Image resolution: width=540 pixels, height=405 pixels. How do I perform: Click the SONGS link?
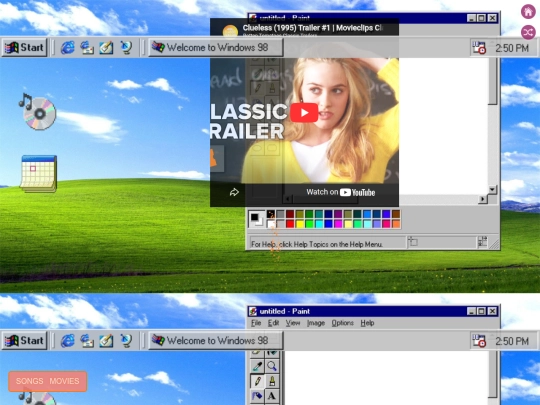tap(29, 381)
